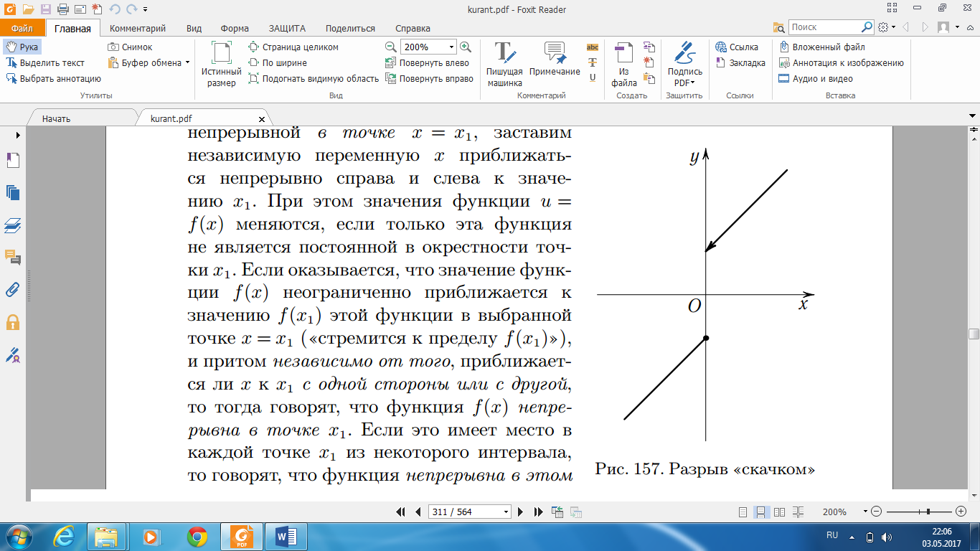Click the status bar zoom slider

(x=918, y=512)
